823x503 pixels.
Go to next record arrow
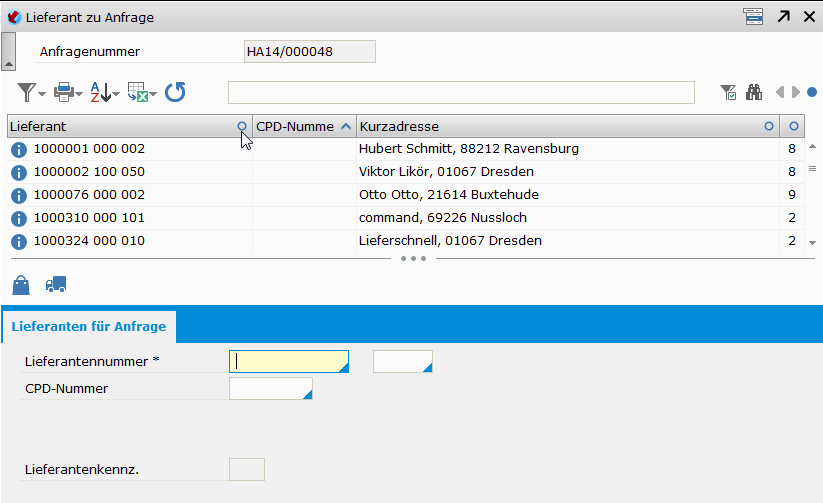click(x=796, y=92)
